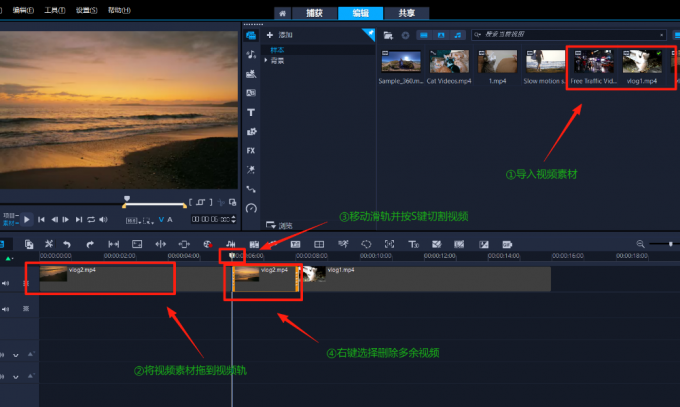Mute the video track speaker icon
Image resolution: width=680 pixels, height=407 pixels.
7,283
